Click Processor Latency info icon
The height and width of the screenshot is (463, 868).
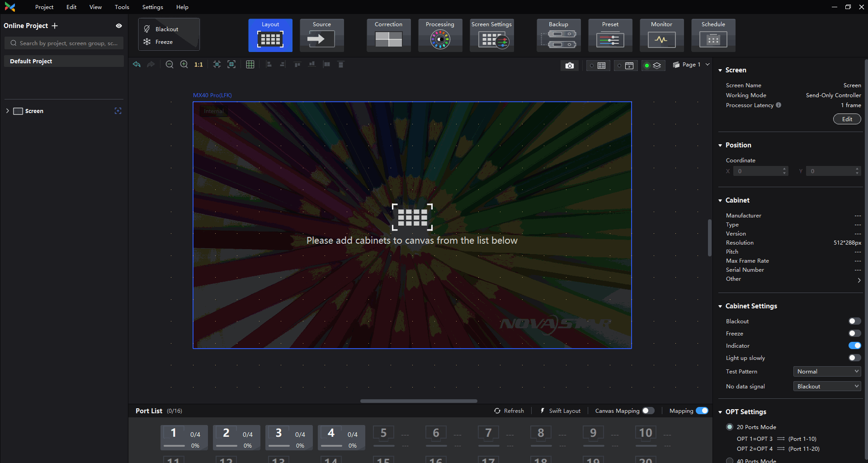pyautogui.click(x=778, y=105)
